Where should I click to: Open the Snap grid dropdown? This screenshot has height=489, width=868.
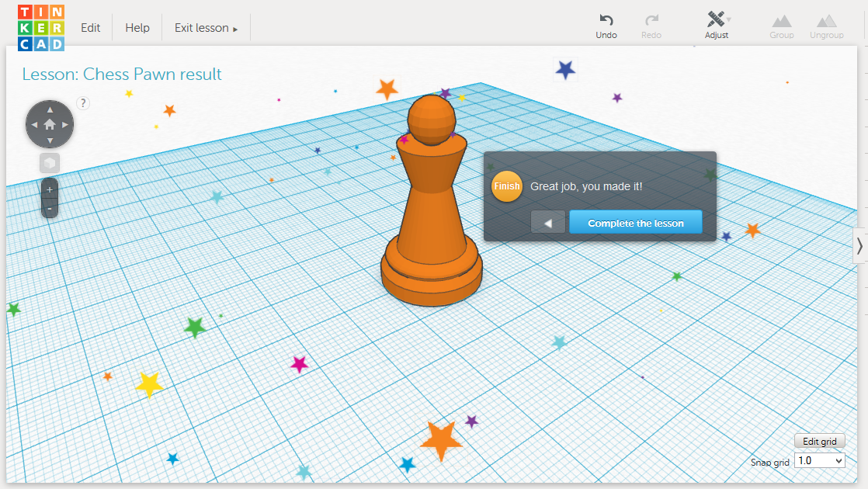[x=820, y=460]
